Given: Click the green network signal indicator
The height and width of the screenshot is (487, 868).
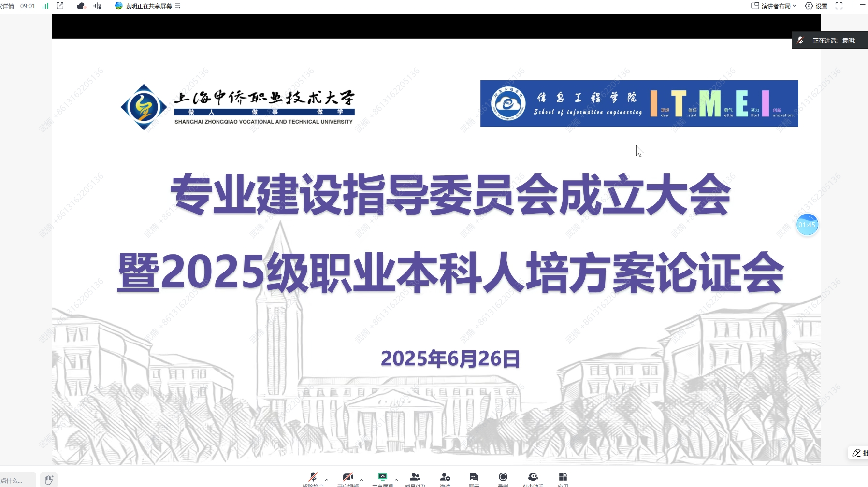Looking at the screenshot, I should point(45,6).
